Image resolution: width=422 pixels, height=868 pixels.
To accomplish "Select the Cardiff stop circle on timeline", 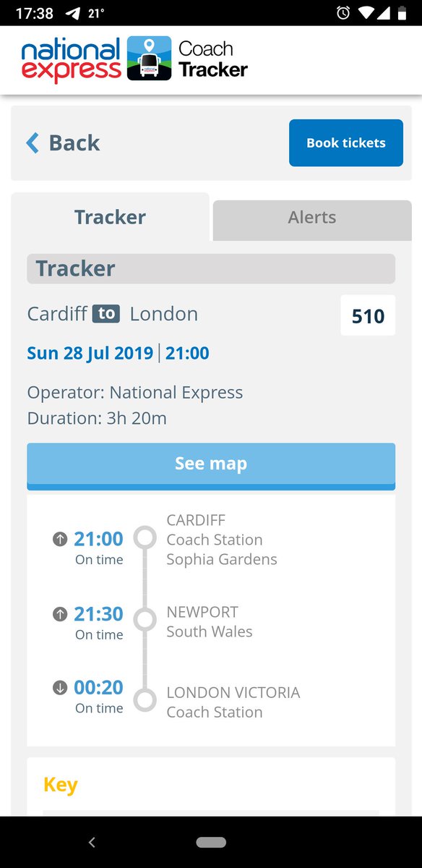I will coord(145,538).
